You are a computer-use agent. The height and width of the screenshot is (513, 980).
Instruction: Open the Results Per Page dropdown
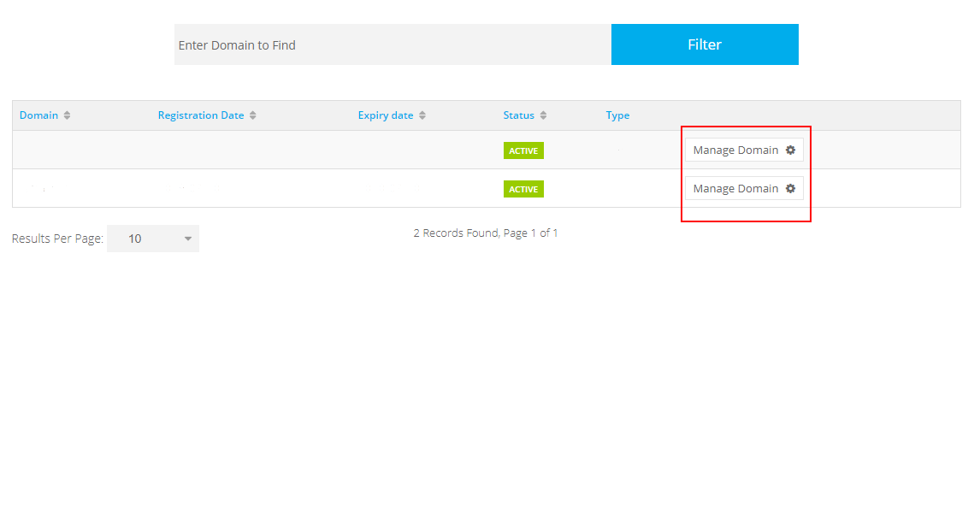[x=153, y=239]
